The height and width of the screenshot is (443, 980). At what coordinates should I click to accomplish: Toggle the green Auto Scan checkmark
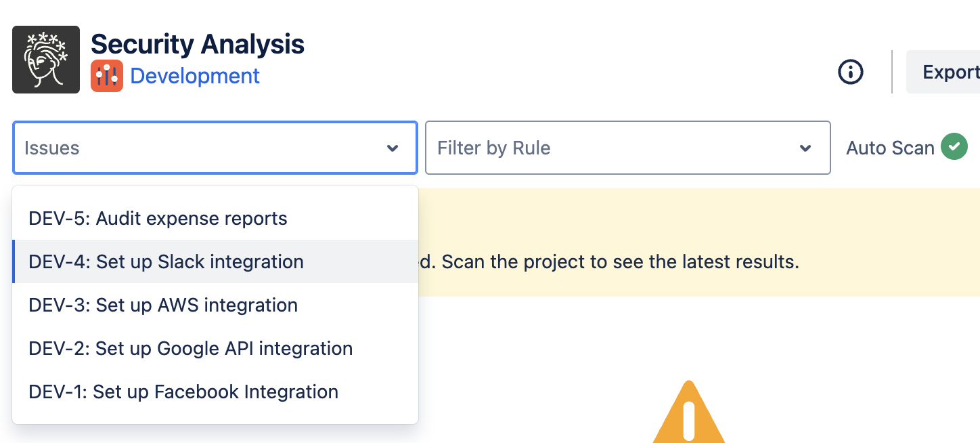[954, 147]
